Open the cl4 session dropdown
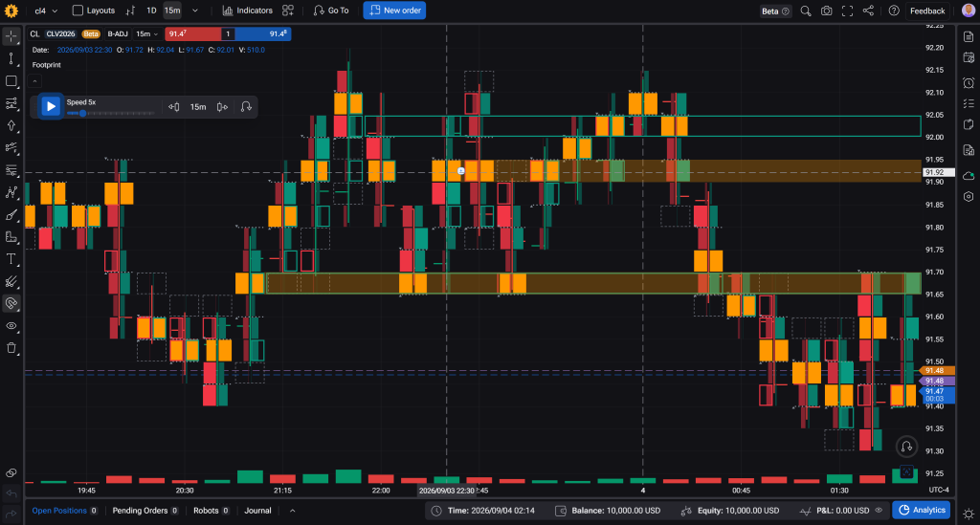The width and height of the screenshot is (980, 525). (x=46, y=11)
